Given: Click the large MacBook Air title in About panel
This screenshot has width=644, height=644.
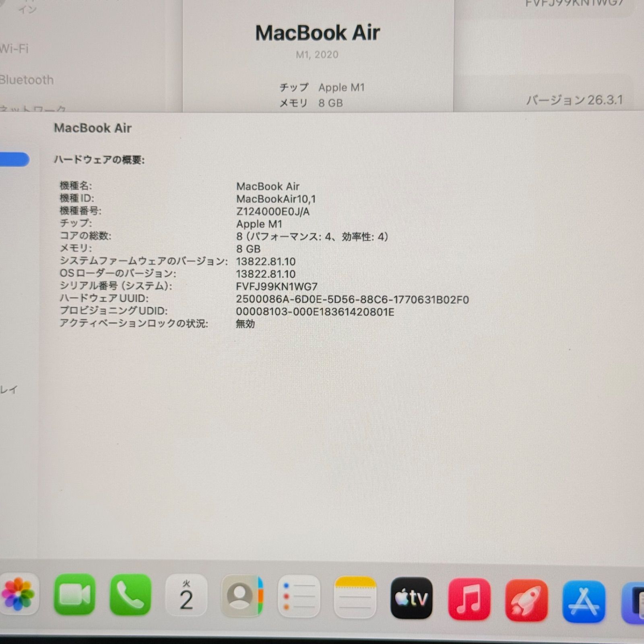Looking at the screenshot, I should tap(318, 33).
